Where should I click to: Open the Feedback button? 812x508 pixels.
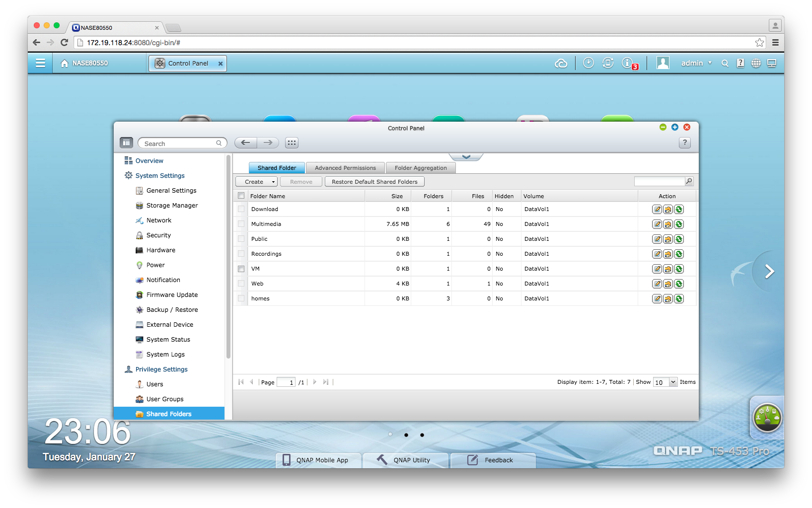click(493, 460)
